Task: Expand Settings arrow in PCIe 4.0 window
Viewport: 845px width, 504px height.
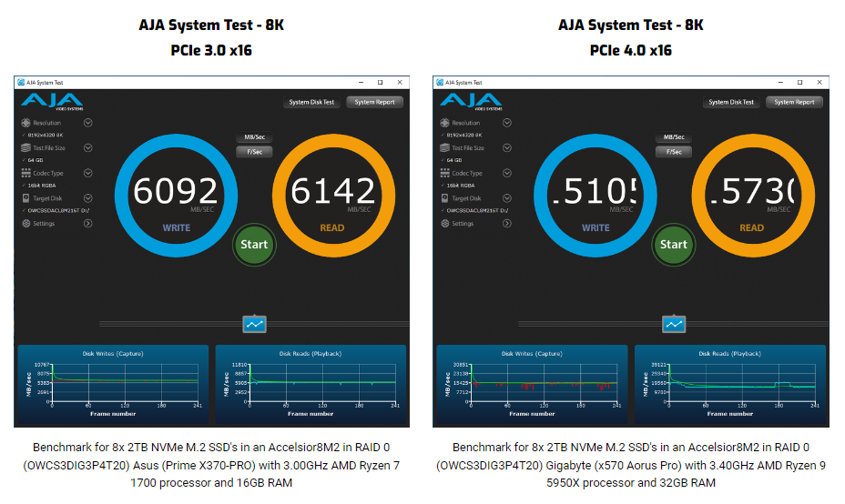Action: (507, 224)
